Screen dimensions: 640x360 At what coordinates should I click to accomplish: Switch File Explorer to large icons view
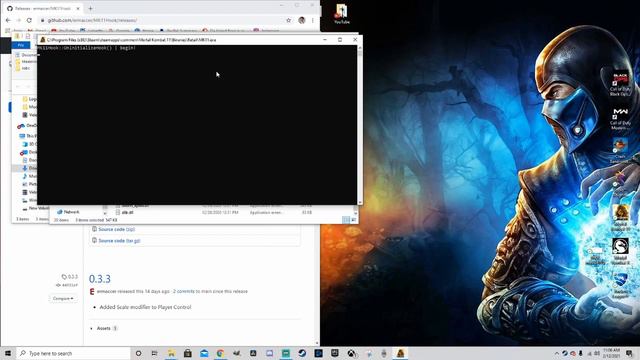[x=353, y=220]
